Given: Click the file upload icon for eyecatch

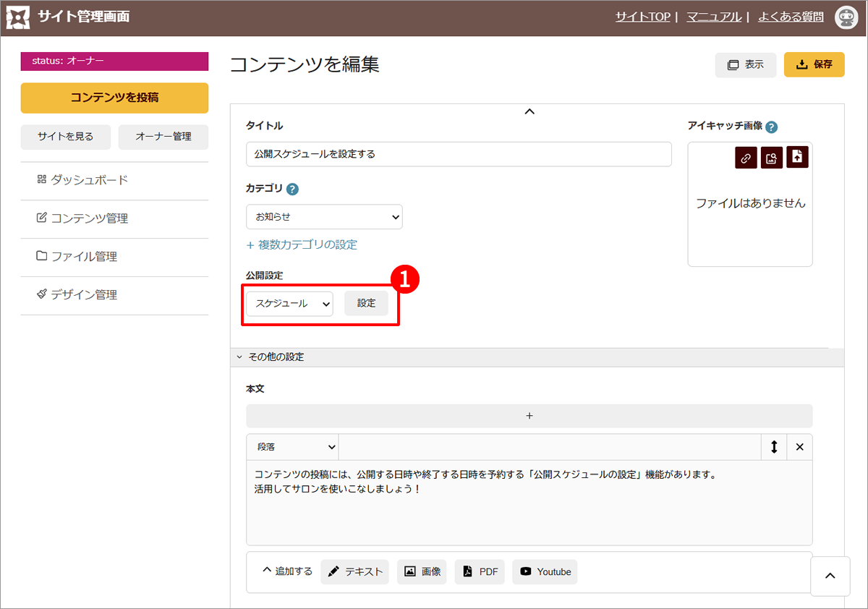Looking at the screenshot, I should click(x=797, y=158).
